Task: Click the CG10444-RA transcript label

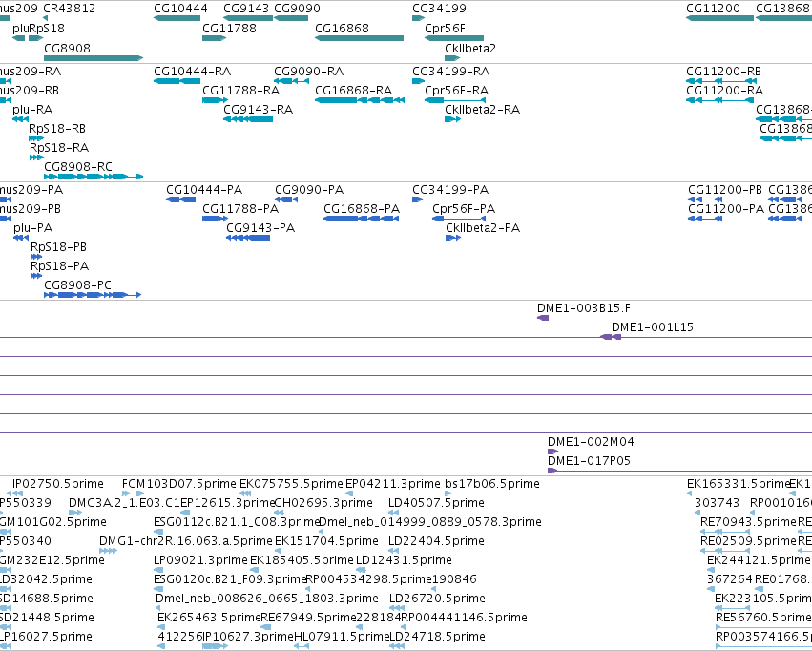Action: pos(192,71)
